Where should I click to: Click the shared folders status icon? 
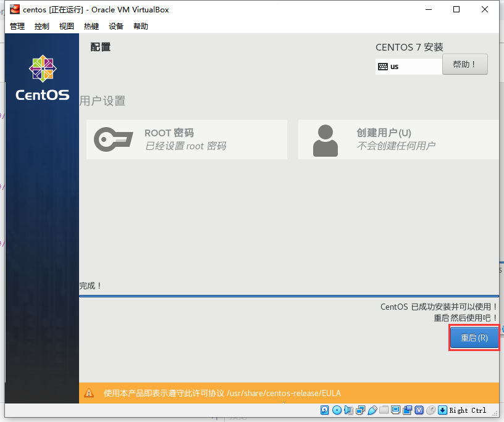384,410
